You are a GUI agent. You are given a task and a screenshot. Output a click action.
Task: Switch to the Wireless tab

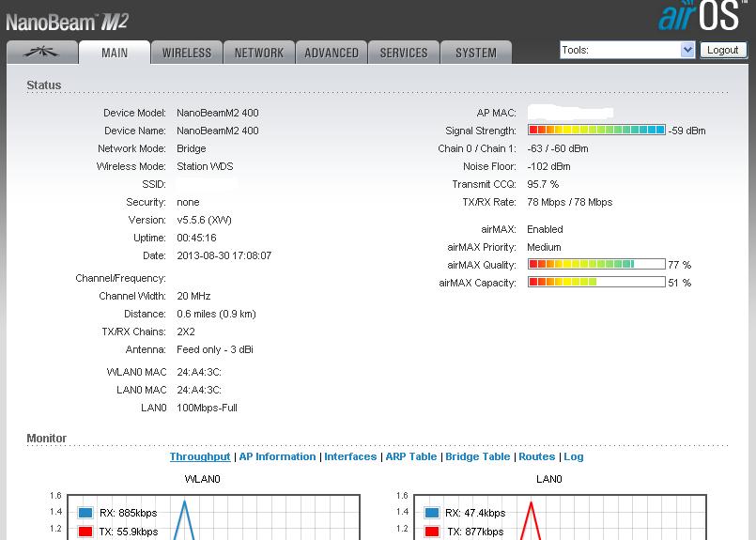click(x=187, y=53)
